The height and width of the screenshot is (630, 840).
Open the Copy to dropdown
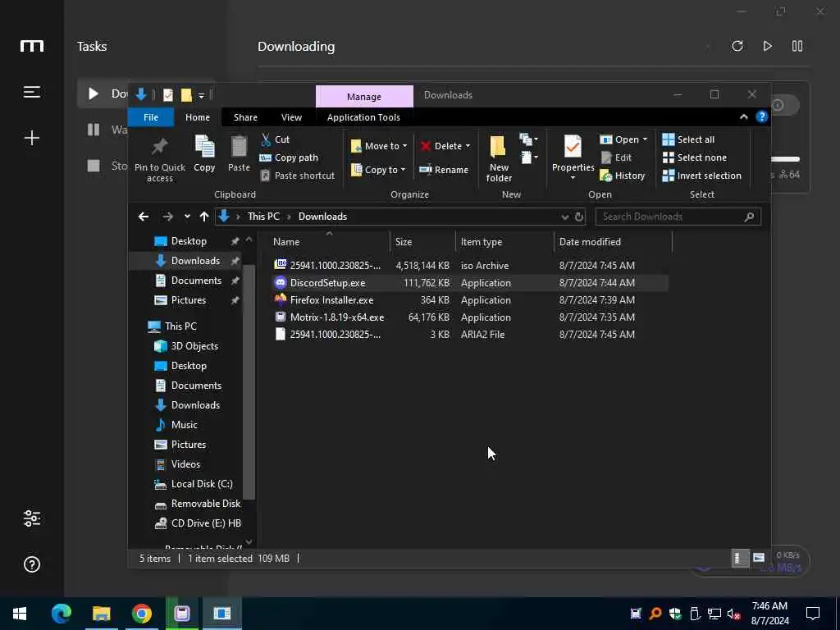coord(378,170)
